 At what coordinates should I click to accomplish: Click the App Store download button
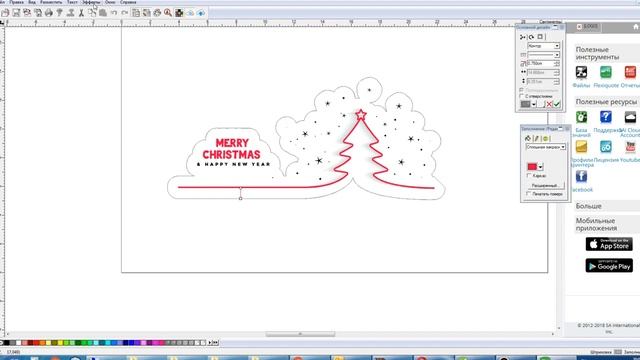click(x=609, y=244)
